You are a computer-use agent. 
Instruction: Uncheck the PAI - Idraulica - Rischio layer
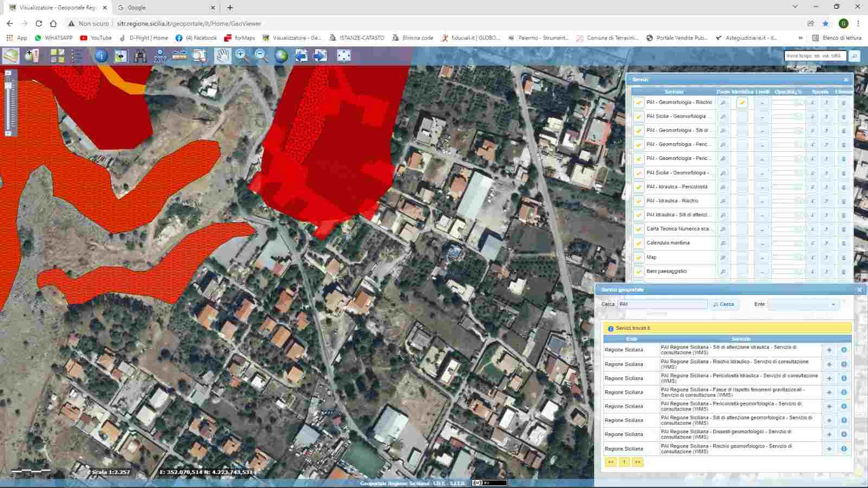point(639,201)
